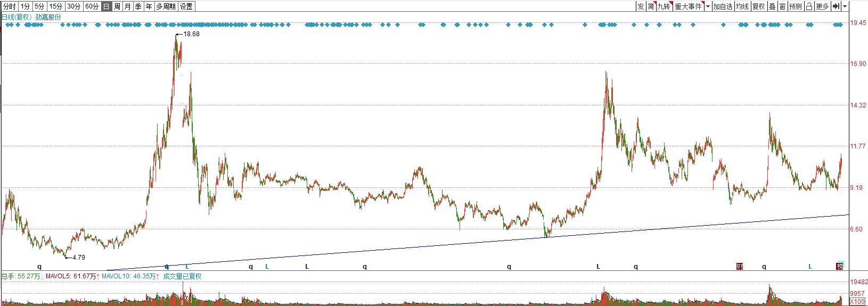The image size is (868, 306).
Task: Select the 5分 period tab
Action: pos(39,6)
